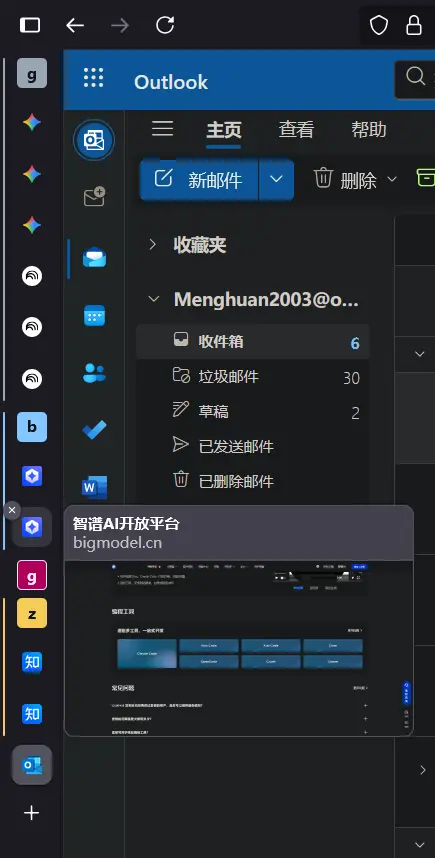The height and width of the screenshot is (858, 435).
Task: Open the 收件箱 inbox folder
Action: pos(253,342)
